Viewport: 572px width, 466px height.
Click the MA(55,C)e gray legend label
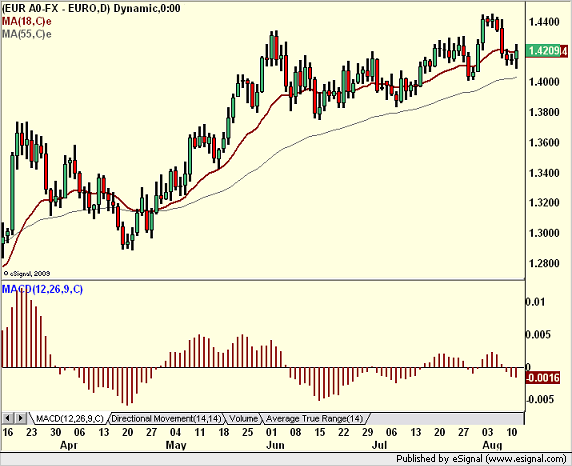pyautogui.click(x=26, y=34)
